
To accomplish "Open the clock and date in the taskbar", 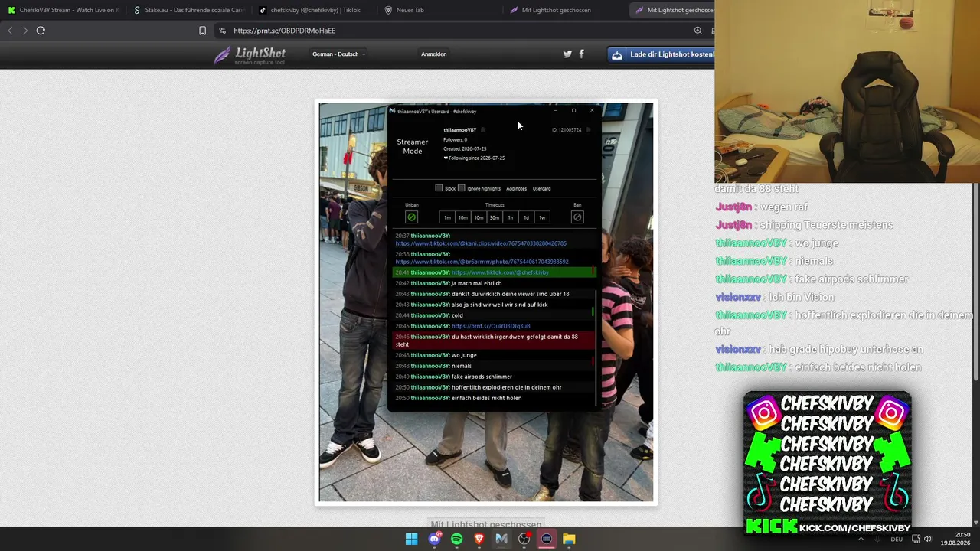I will 955,539.
